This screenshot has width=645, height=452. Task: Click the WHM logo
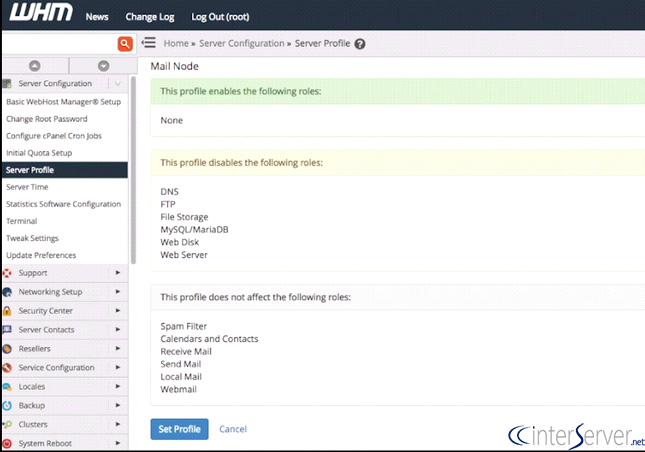coord(41,12)
